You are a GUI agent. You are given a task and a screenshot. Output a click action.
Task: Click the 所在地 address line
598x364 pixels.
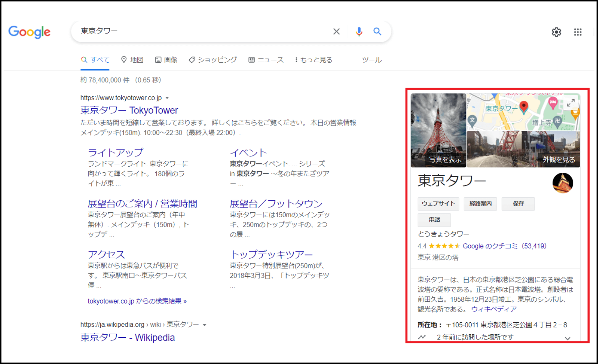click(493, 325)
